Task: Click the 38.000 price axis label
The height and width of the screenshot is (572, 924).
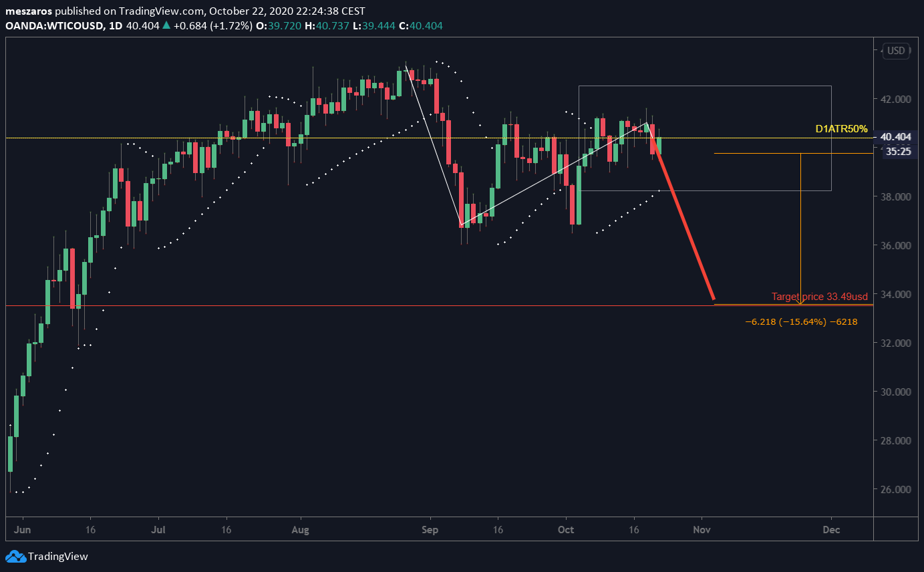Action: [x=896, y=196]
